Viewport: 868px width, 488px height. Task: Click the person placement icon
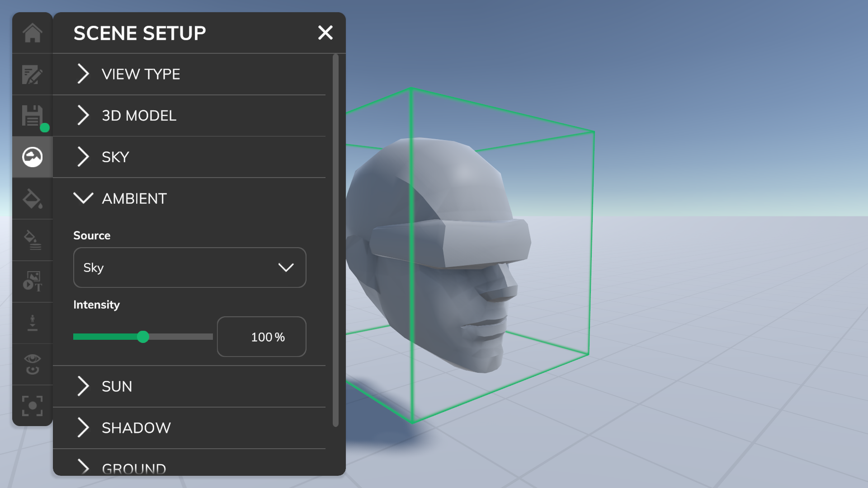(33, 323)
